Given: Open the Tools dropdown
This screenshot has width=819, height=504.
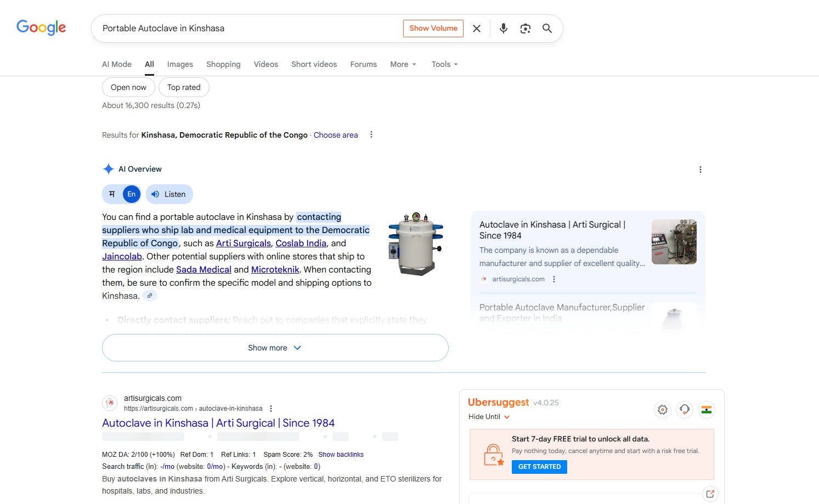Looking at the screenshot, I should click(x=444, y=64).
